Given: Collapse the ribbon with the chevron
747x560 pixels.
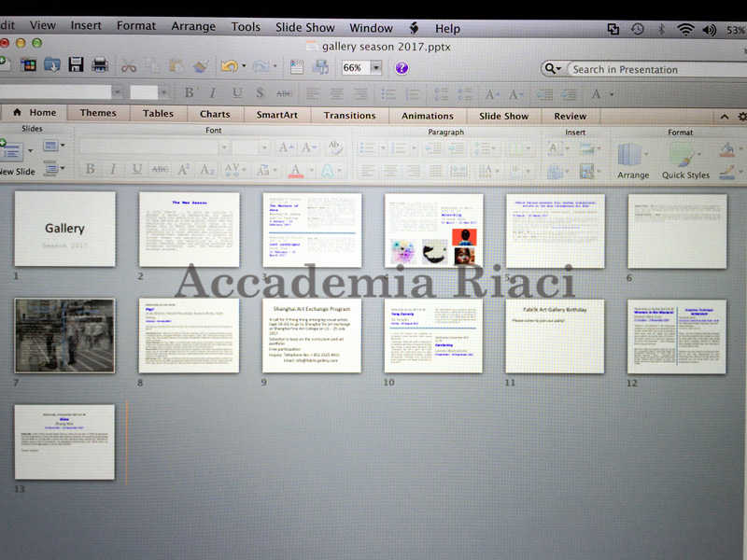Looking at the screenshot, I should [x=725, y=117].
